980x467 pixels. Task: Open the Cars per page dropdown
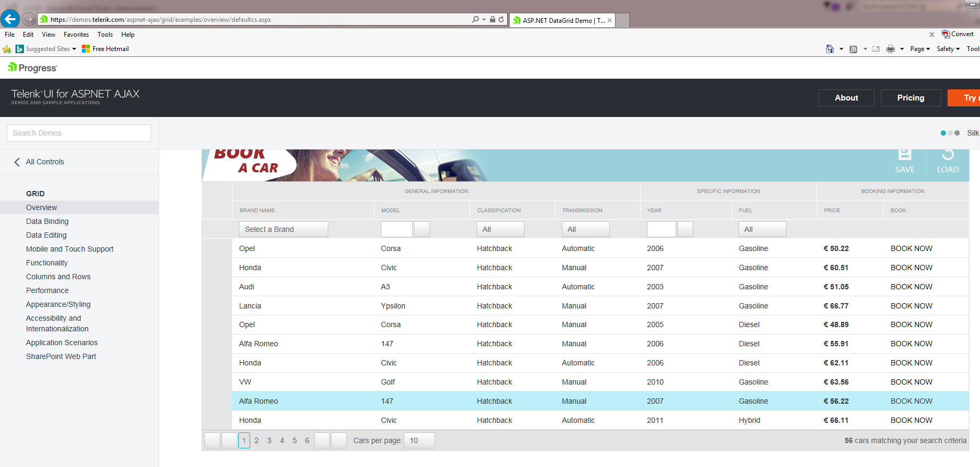[x=419, y=440]
